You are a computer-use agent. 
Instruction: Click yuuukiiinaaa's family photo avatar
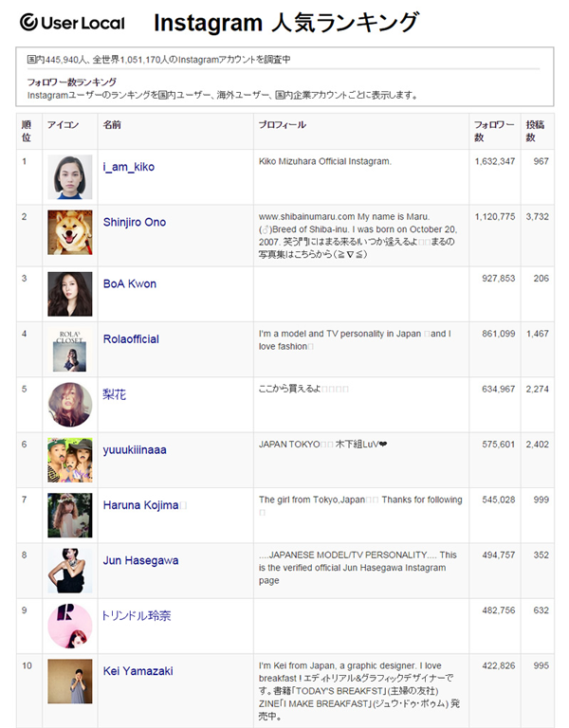[x=70, y=460]
